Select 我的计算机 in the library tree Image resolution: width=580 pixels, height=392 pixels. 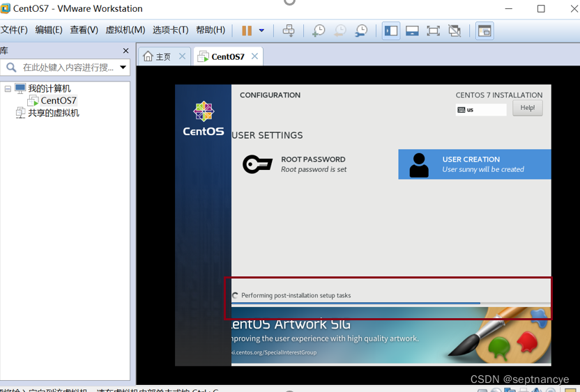(x=49, y=88)
